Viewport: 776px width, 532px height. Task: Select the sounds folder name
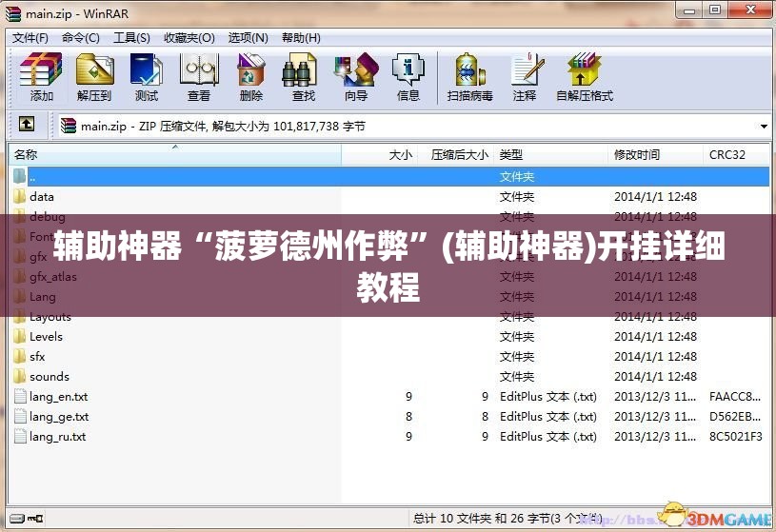coord(50,377)
